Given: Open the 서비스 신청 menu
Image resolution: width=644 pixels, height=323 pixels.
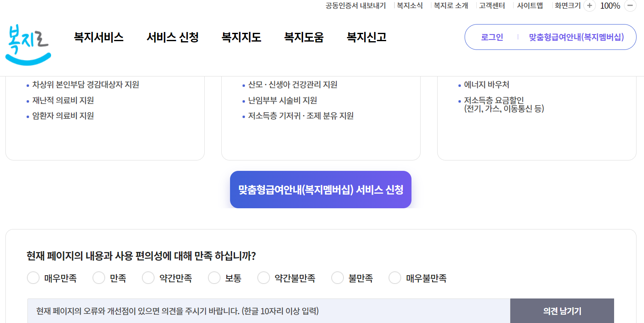Looking at the screenshot, I should coord(173,37).
